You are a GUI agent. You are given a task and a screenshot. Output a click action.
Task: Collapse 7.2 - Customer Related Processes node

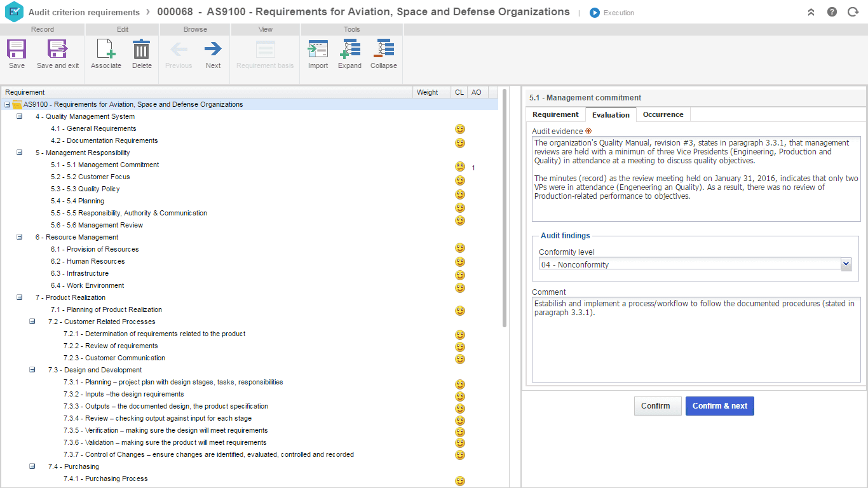[x=32, y=322]
